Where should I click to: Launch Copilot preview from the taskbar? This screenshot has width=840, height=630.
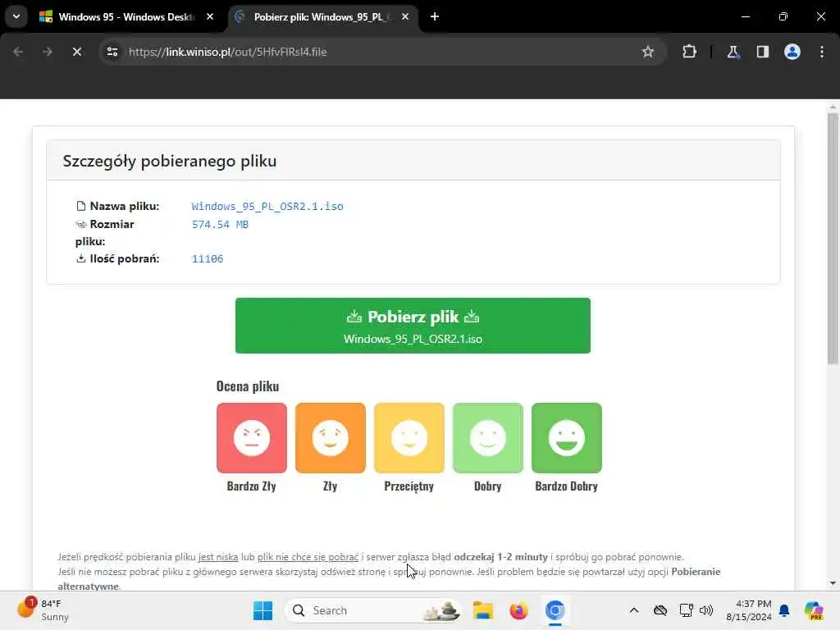pyautogui.click(x=814, y=610)
